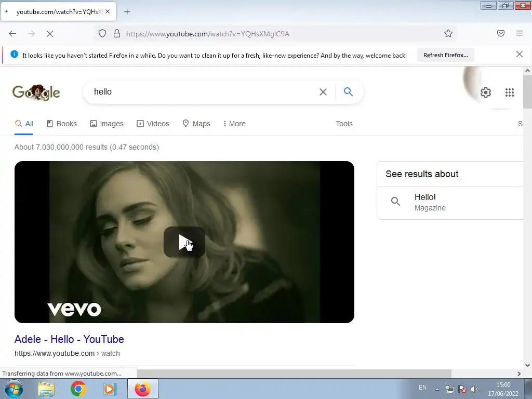Open the Adele - Hello - YouTube link
532x399 pixels.
(69, 339)
